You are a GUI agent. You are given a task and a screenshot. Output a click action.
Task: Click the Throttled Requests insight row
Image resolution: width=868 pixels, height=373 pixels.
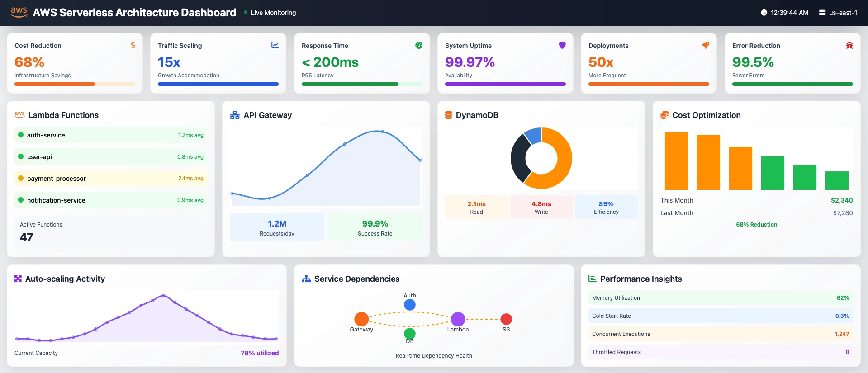[x=720, y=352]
